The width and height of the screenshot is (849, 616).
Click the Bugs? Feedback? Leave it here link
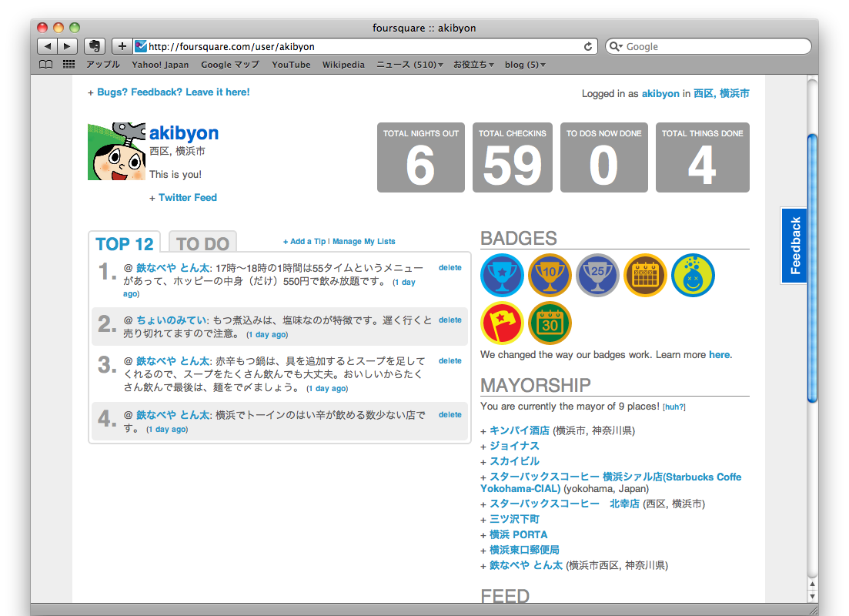[x=173, y=92]
